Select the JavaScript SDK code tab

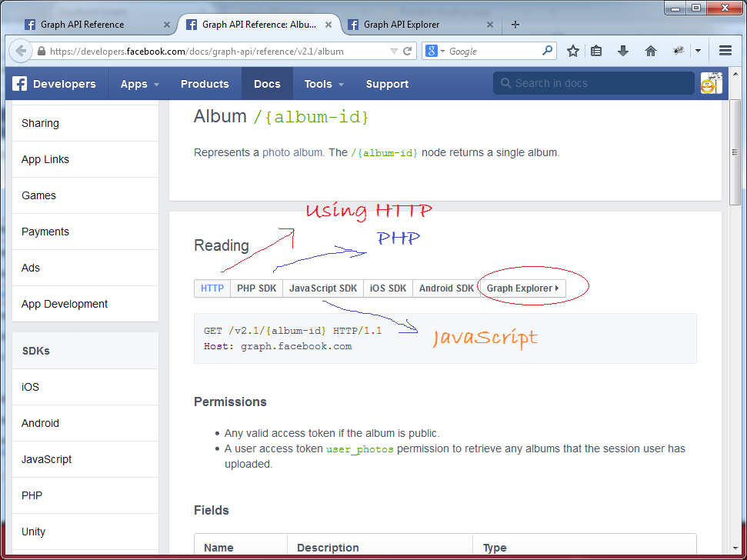click(x=323, y=288)
